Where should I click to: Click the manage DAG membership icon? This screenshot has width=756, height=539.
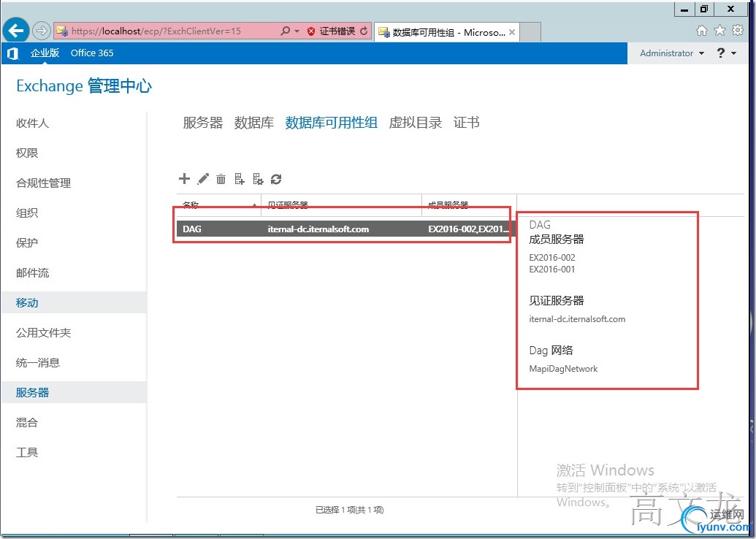coord(240,179)
